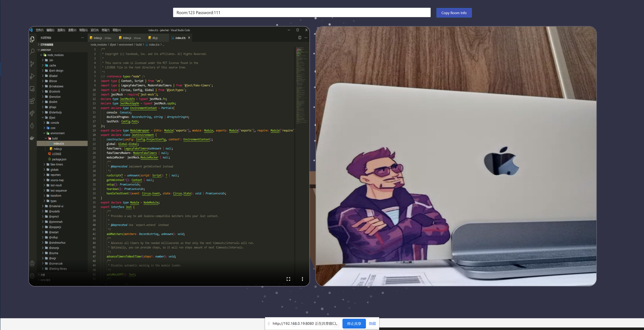Image resolution: width=644 pixels, height=330 pixels.
Task: Open the Source Control view icon
Action: (x=32, y=64)
